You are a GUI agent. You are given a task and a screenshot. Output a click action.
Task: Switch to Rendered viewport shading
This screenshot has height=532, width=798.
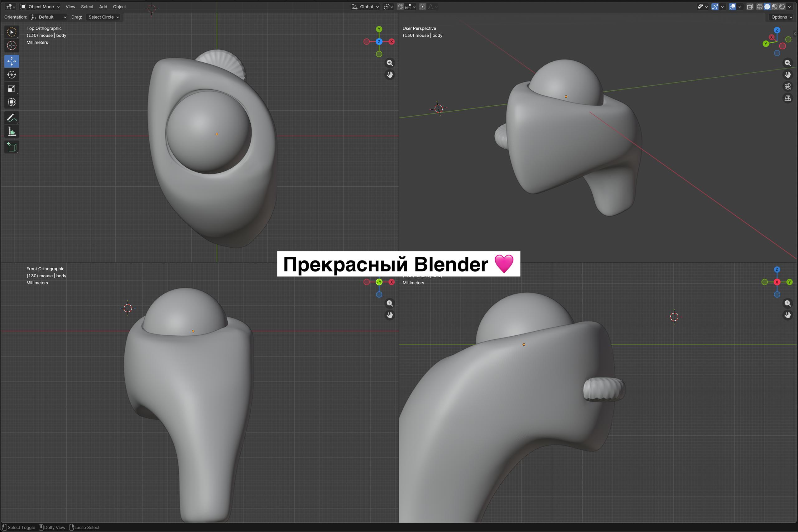[x=782, y=7]
